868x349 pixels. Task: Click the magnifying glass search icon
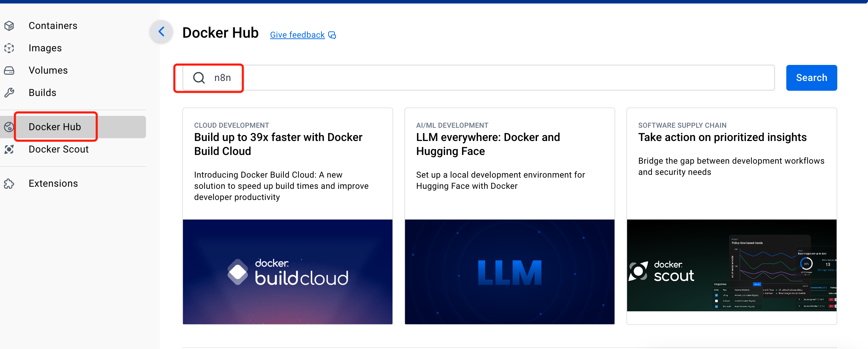tap(199, 78)
